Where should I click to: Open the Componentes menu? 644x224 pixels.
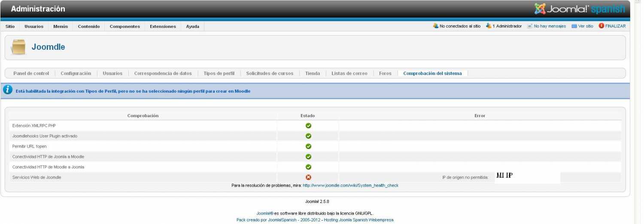click(125, 27)
